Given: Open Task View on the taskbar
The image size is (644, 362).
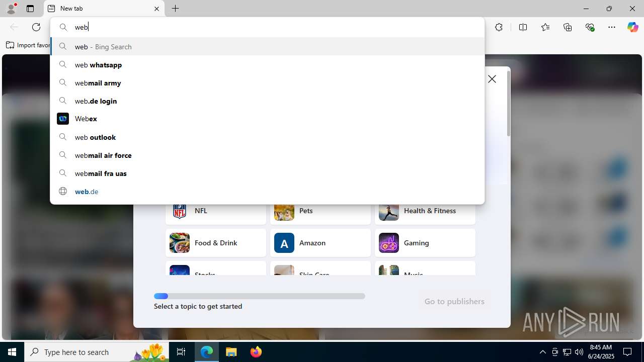Looking at the screenshot, I should click(x=181, y=352).
